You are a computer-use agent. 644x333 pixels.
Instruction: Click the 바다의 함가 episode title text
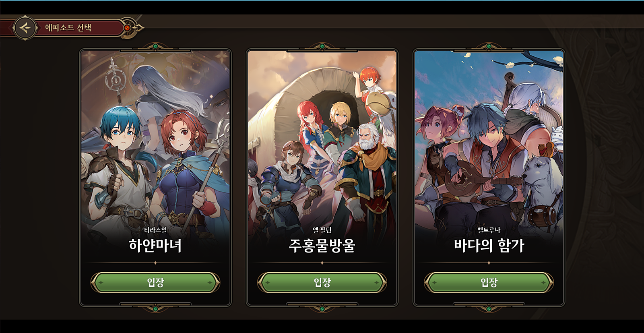point(489,245)
